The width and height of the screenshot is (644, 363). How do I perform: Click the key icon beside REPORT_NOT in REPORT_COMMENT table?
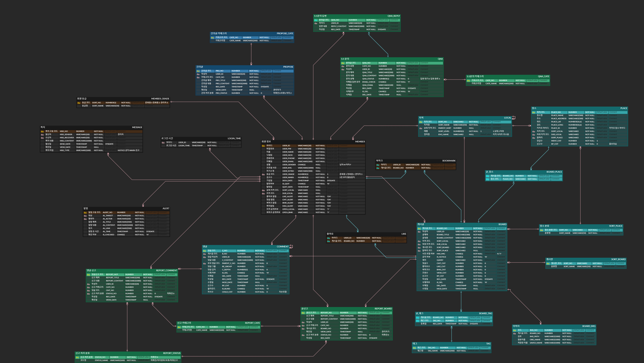pos(88,275)
